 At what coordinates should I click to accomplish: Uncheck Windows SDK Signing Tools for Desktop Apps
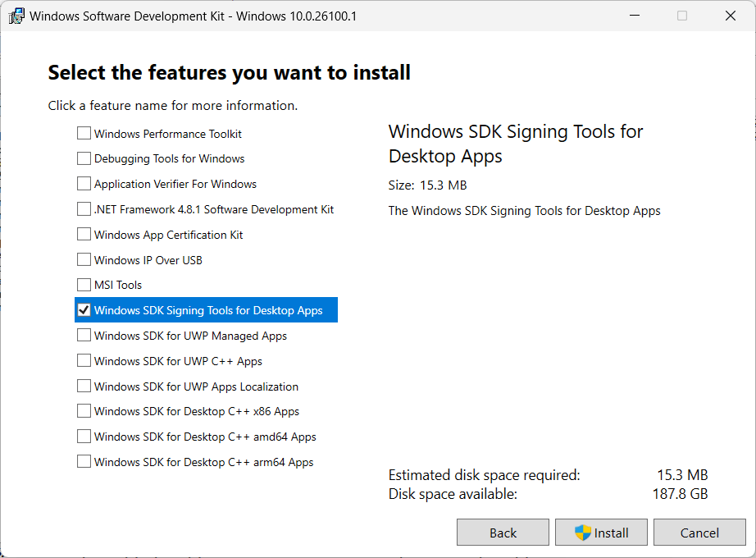point(84,310)
